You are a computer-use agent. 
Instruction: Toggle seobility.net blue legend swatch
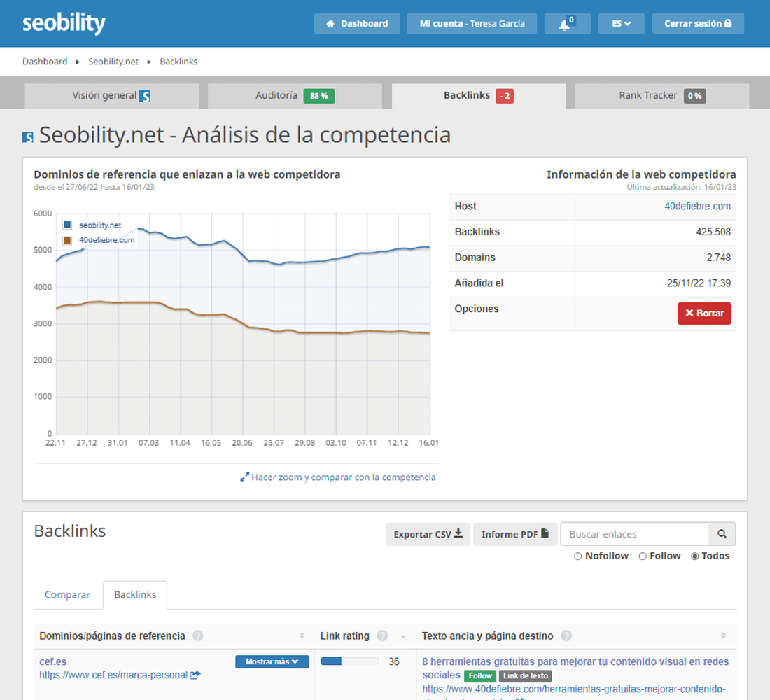click(67, 225)
